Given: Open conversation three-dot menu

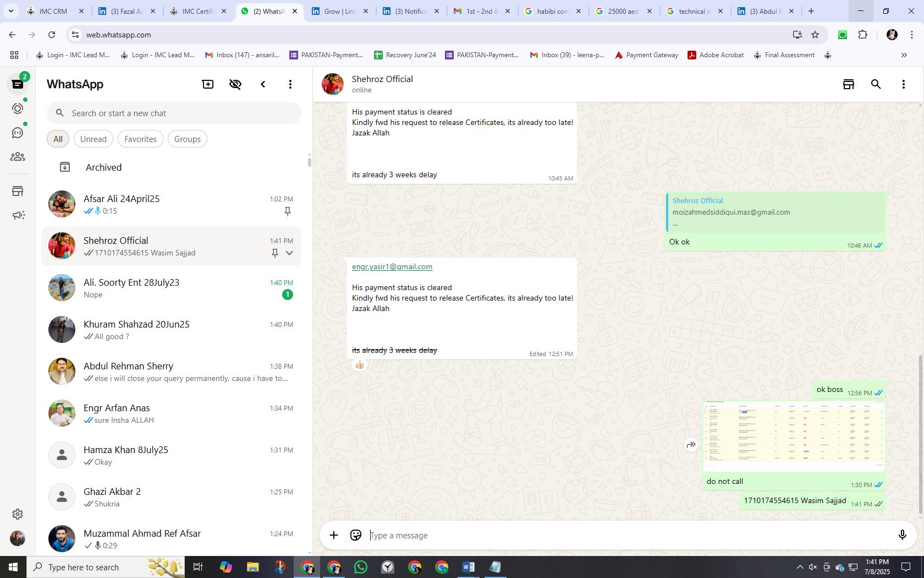Looking at the screenshot, I should 904,84.
